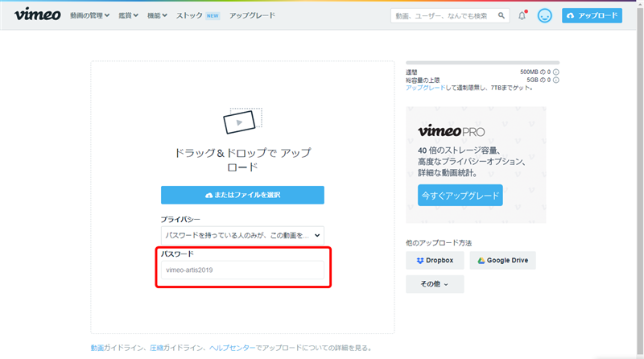Click the Vimeo logo
This screenshot has width=644, height=359.
[x=37, y=14]
